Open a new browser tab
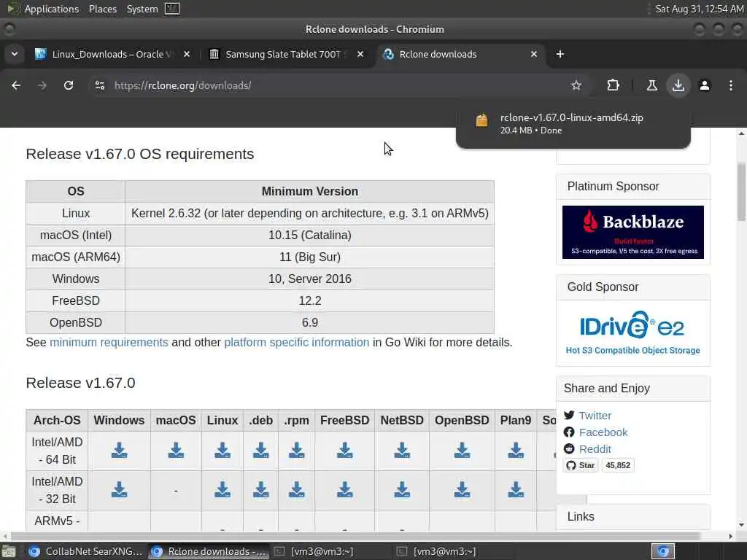 (x=560, y=54)
